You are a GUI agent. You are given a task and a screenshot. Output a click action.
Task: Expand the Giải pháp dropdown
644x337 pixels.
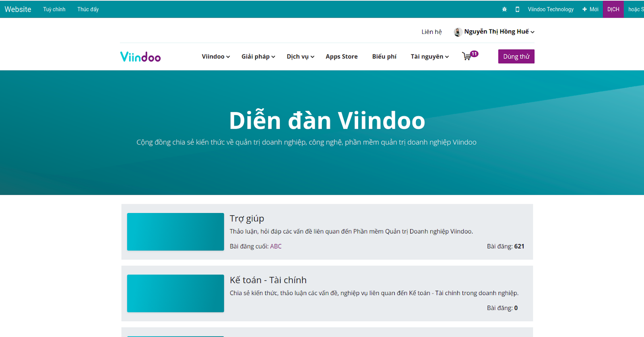[258, 56]
